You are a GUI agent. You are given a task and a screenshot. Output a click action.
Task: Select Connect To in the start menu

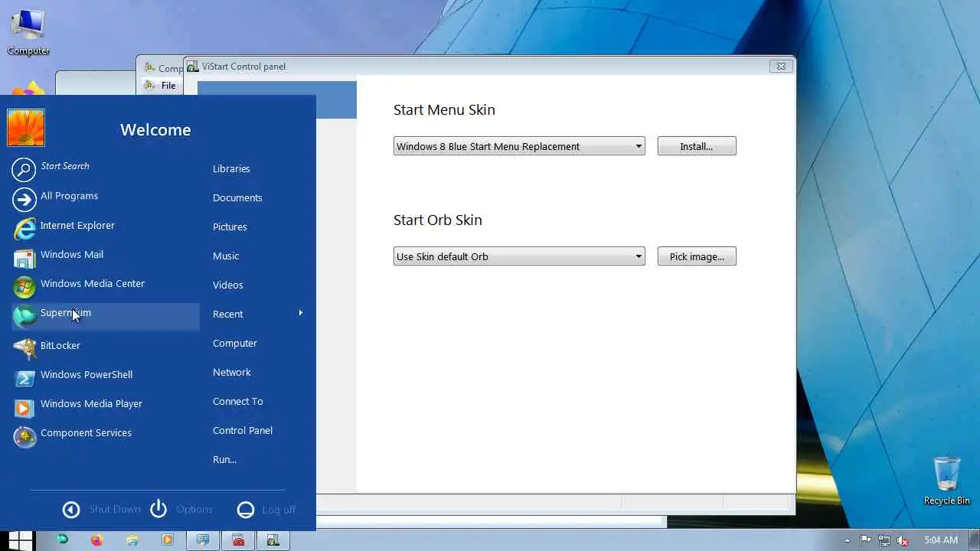click(237, 401)
